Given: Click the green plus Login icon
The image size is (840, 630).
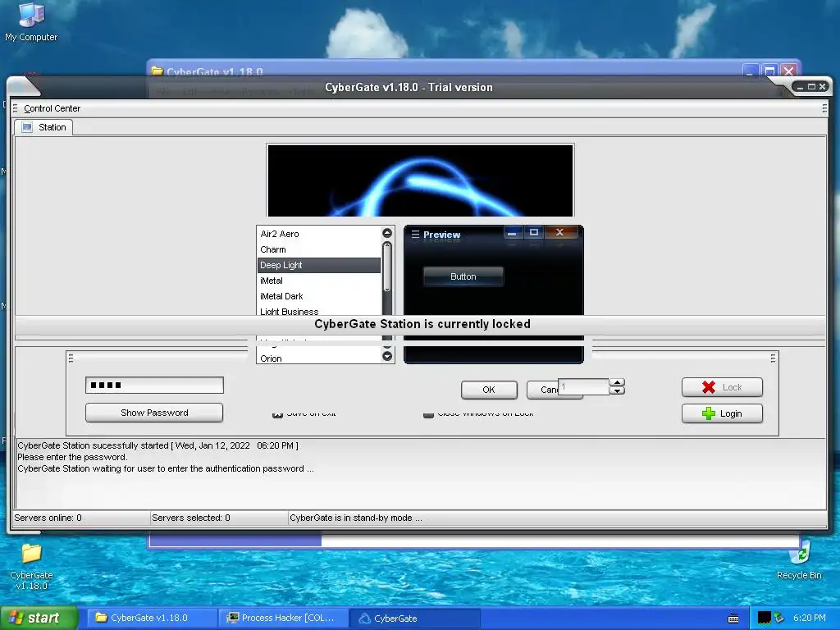Looking at the screenshot, I should coord(708,413).
